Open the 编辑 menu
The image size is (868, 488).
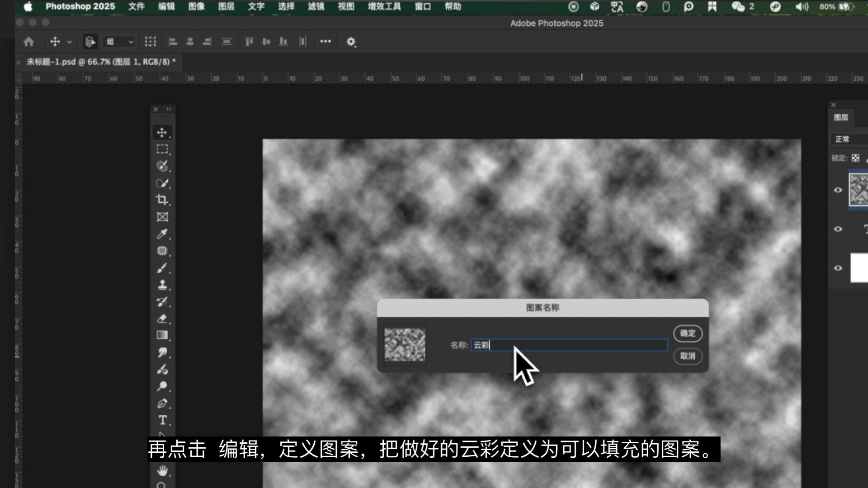(x=166, y=6)
